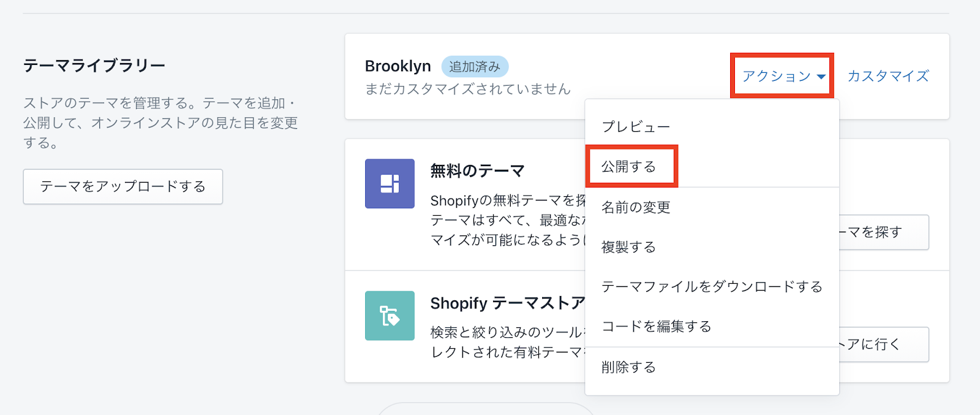Click テーマファイルをダウンロードする in the menu
Screen dimensions: 980x415
712,287
